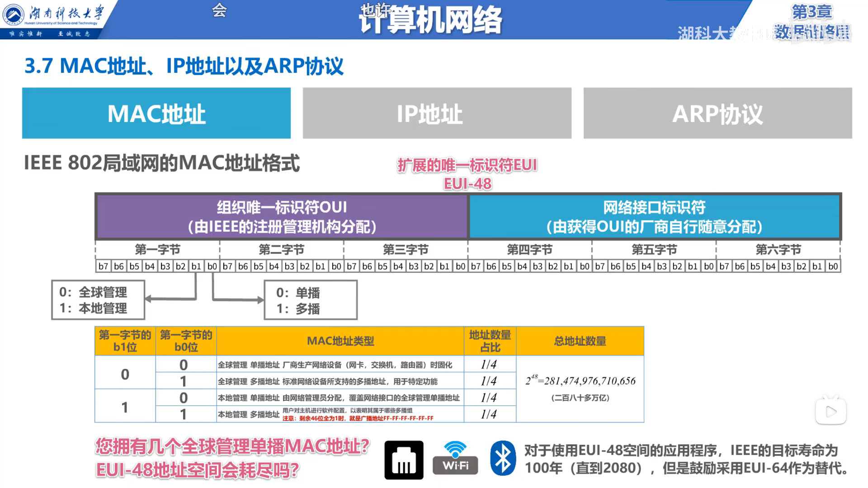Image resolution: width=868 pixels, height=488 pixels.
Task: Switch to the IP地址 tab
Action: 437,113
